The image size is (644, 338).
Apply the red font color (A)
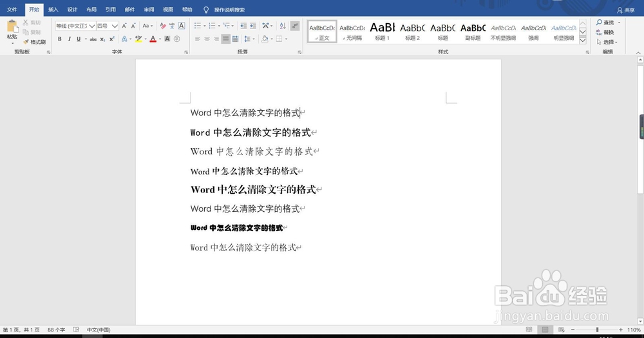tap(153, 39)
